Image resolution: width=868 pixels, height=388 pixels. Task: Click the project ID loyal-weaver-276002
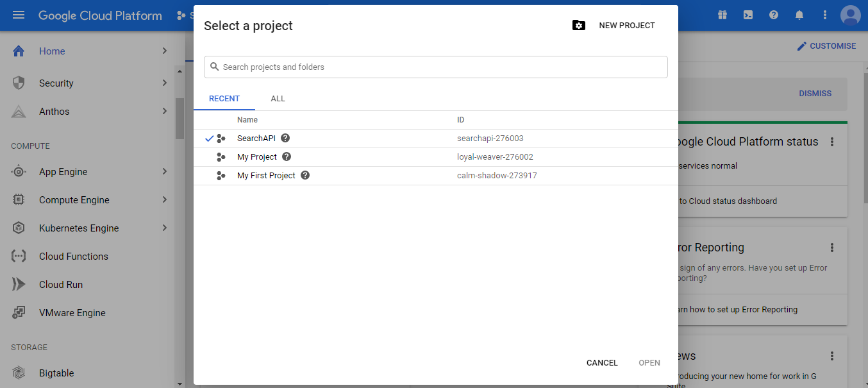click(x=495, y=157)
